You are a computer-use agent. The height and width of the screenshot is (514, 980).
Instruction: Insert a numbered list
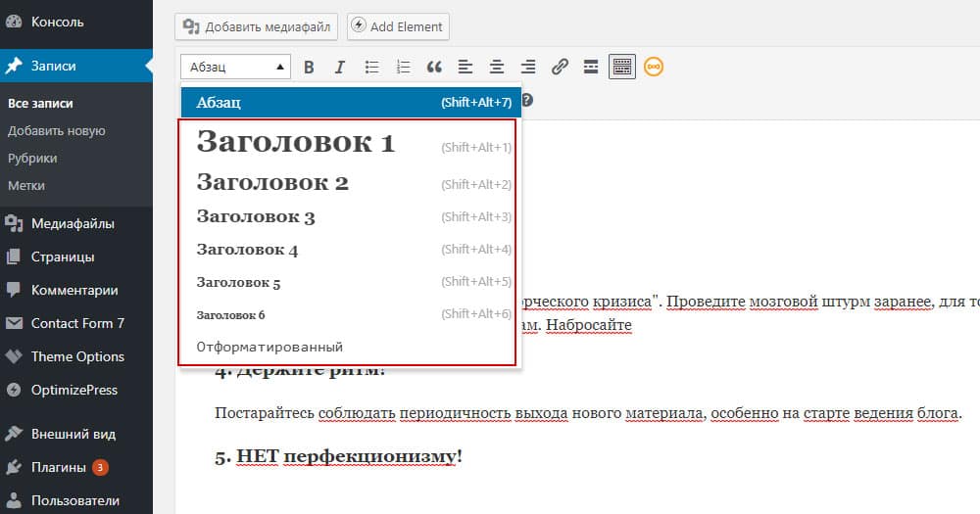[403, 68]
